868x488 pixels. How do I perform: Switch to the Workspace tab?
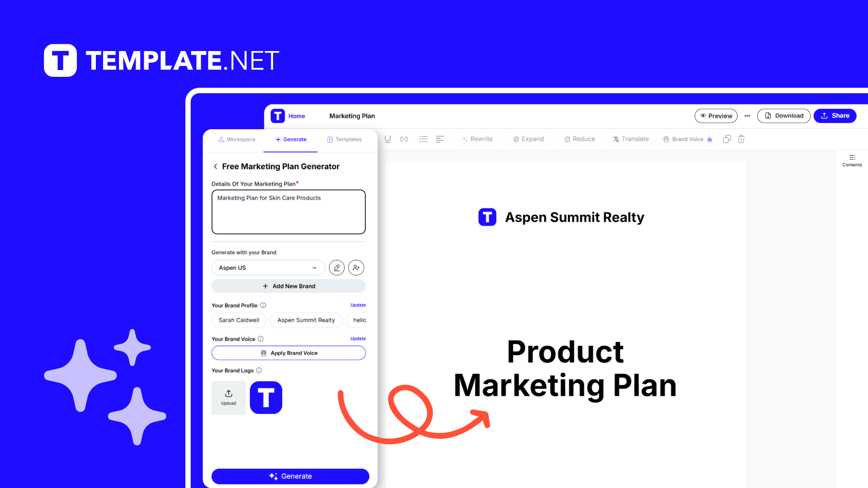click(237, 139)
